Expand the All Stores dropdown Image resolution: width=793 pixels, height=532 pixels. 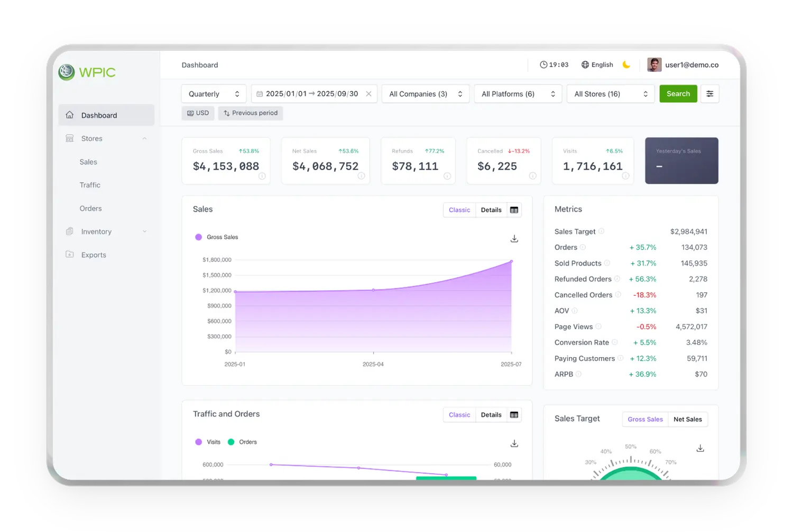pyautogui.click(x=610, y=94)
